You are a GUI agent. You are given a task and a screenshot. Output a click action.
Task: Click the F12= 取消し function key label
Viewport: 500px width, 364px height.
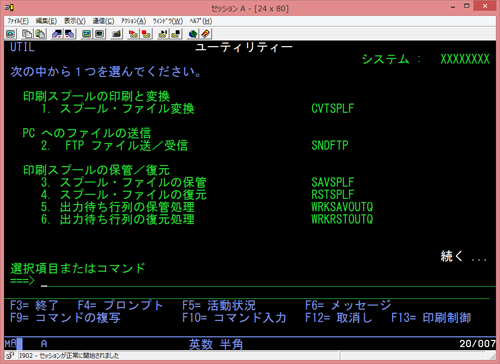[338, 317]
